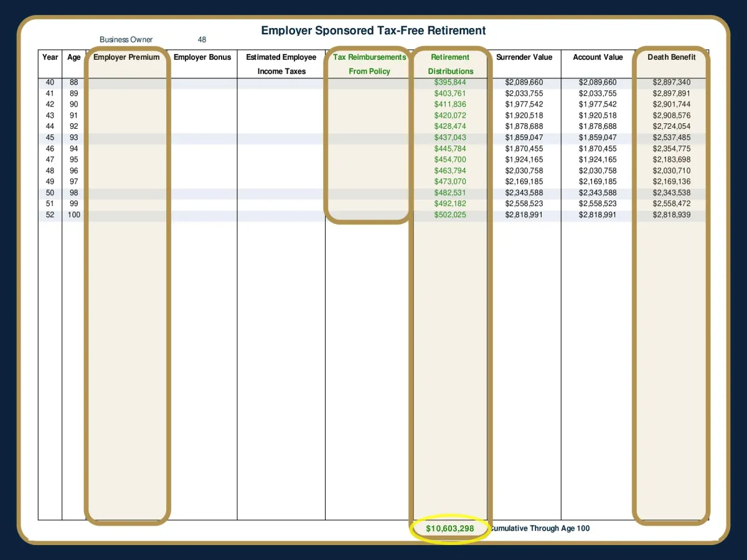
Task: Click the Business Owner label
Action: 126,40
